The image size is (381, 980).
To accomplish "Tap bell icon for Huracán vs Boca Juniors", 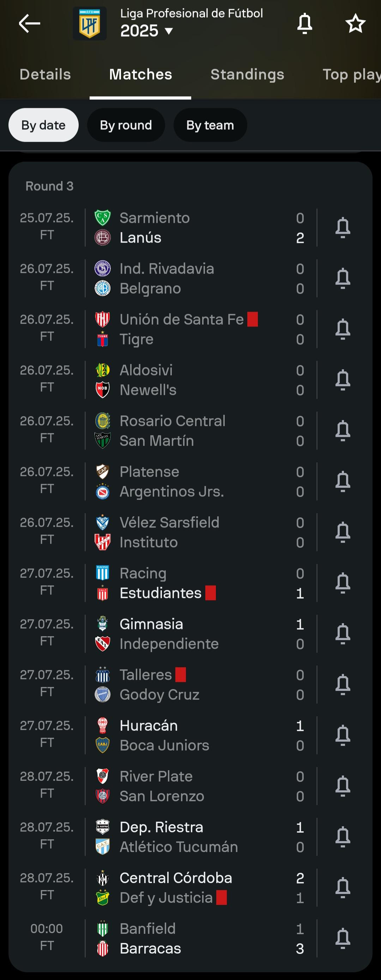I will tap(343, 735).
